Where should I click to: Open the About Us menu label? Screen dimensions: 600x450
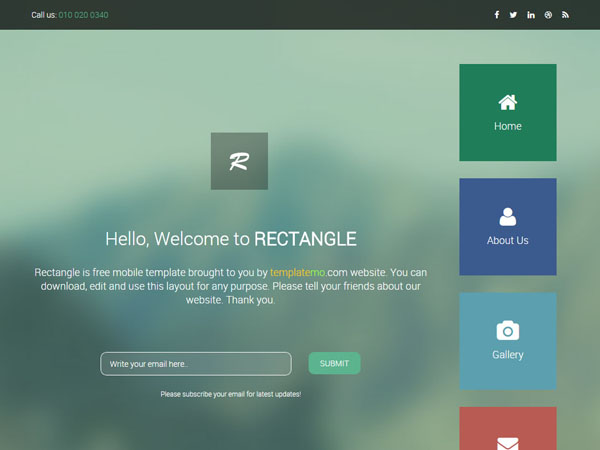[508, 241]
